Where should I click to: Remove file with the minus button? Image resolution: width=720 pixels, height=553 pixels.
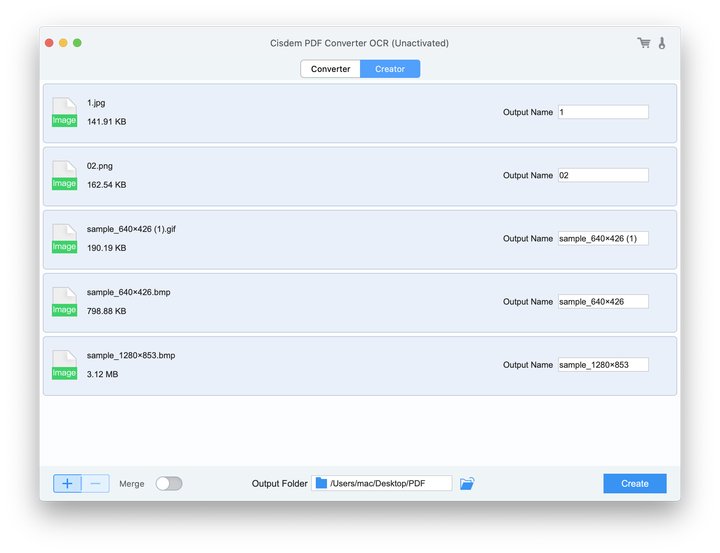click(x=95, y=483)
